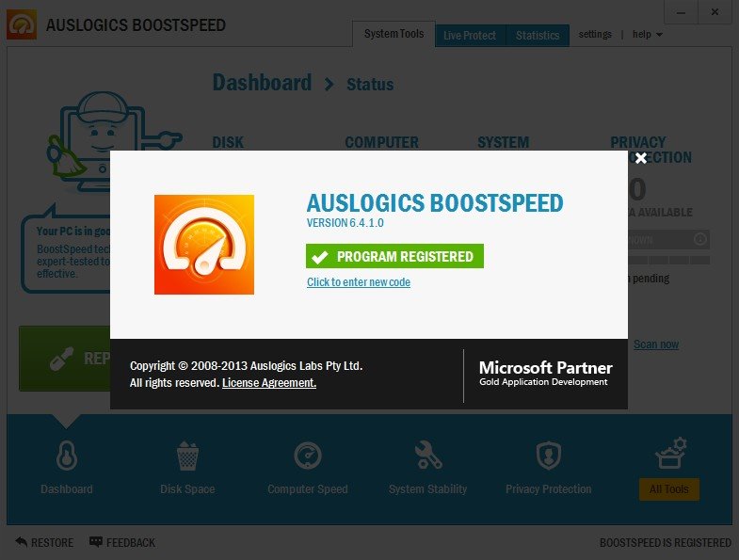Switch to the Live Protect tab
739x560 pixels.
470,36
